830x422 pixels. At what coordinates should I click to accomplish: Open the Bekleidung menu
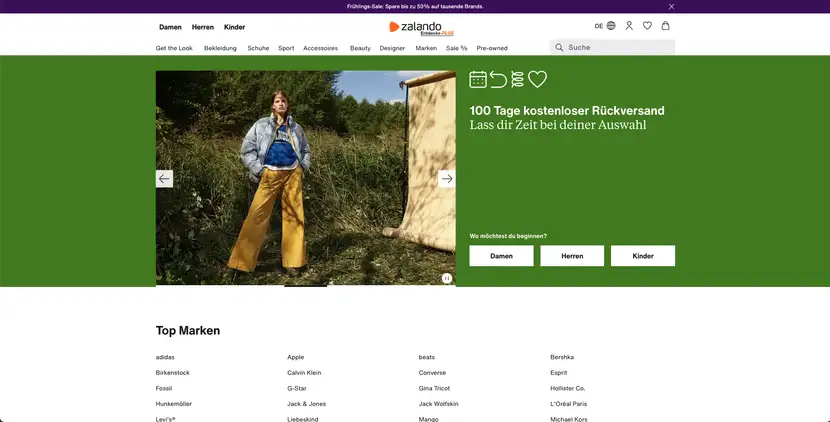(x=220, y=48)
